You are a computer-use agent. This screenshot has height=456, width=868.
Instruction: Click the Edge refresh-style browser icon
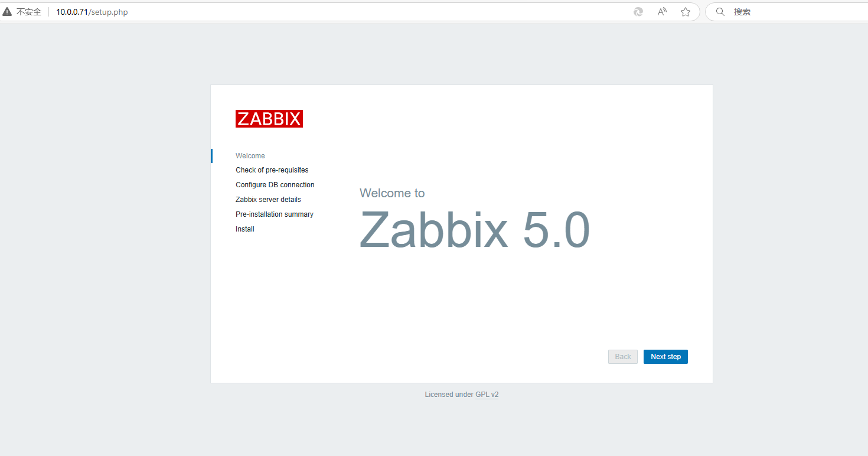tap(638, 12)
